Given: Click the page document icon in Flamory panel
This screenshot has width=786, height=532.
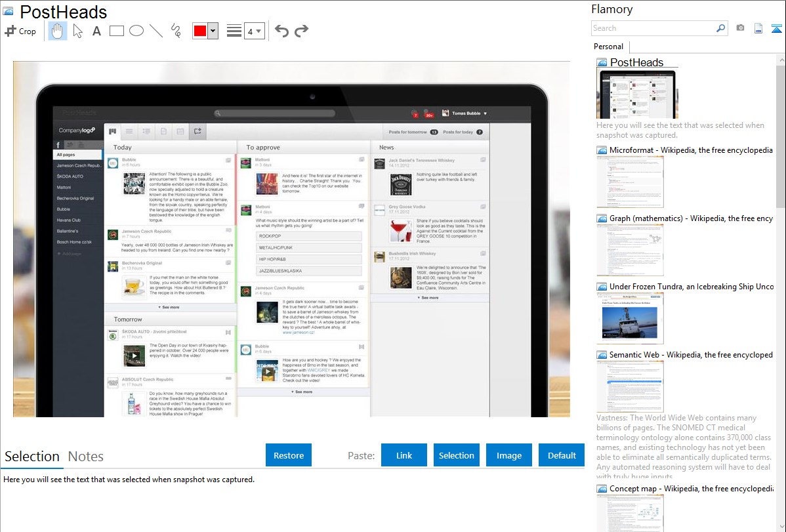Looking at the screenshot, I should [758, 29].
